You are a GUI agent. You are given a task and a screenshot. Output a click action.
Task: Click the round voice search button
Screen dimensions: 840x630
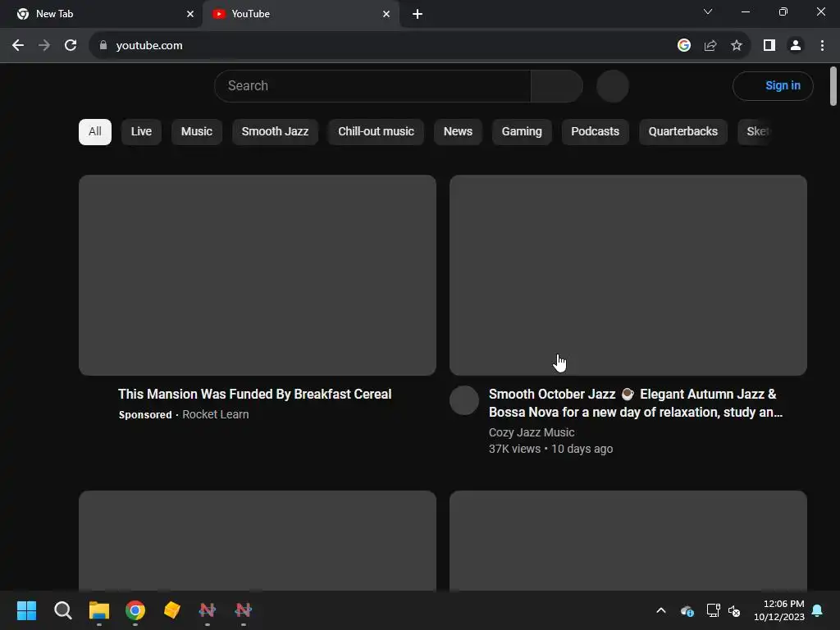coord(612,85)
